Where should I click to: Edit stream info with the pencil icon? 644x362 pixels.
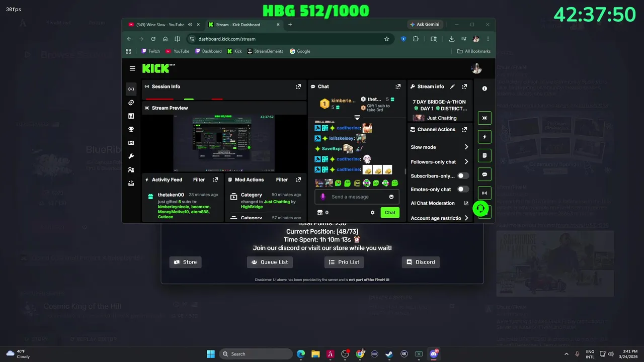click(452, 86)
